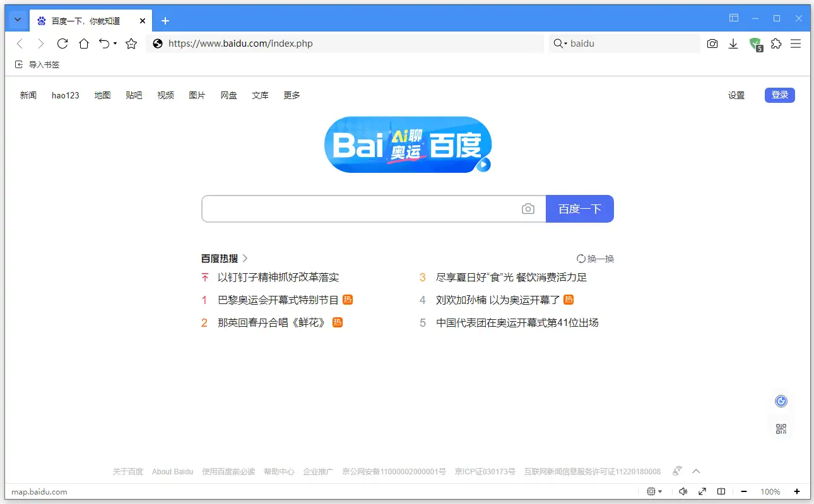Toggle split view book icon
This screenshot has width=814, height=504.
coord(721,491)
